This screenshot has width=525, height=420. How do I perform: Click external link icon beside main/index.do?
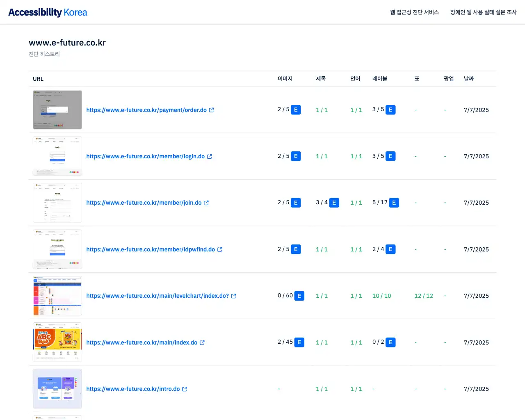click(202, 342)
